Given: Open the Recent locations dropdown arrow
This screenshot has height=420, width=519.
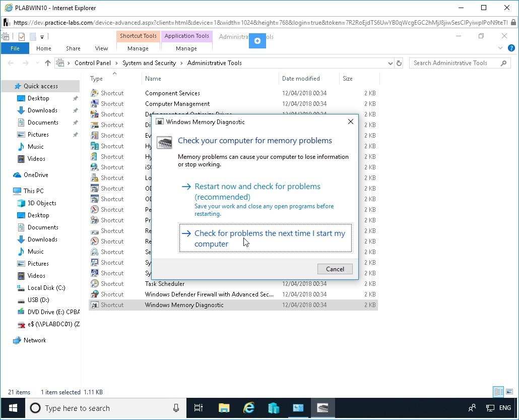Looking at the screenshot, I should (37, 63).
